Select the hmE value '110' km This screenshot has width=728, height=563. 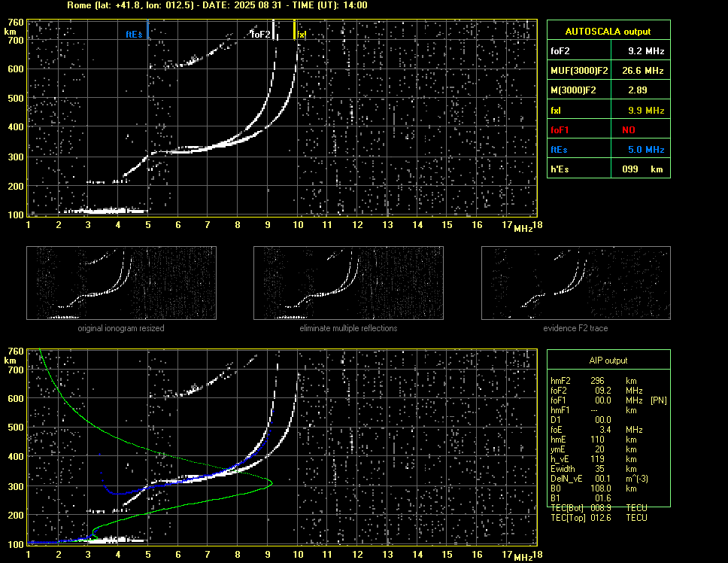point(597,440)
